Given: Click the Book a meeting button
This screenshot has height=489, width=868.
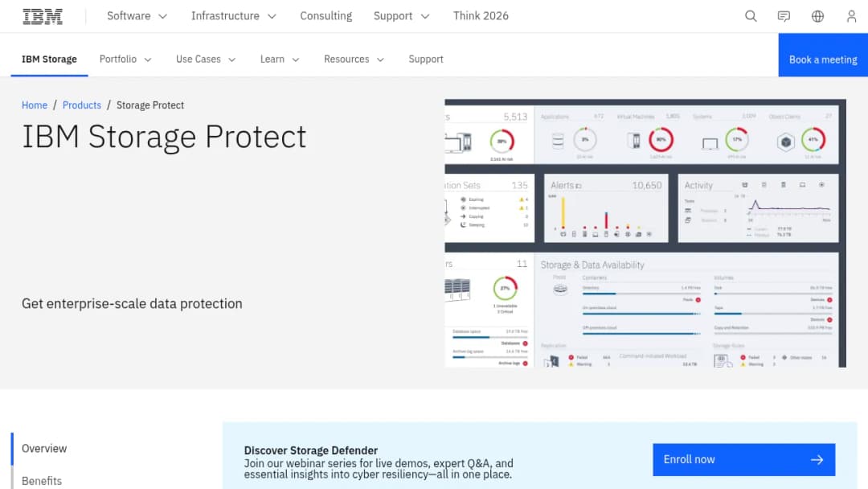Looking at the screenshot, I should point(823,55).
